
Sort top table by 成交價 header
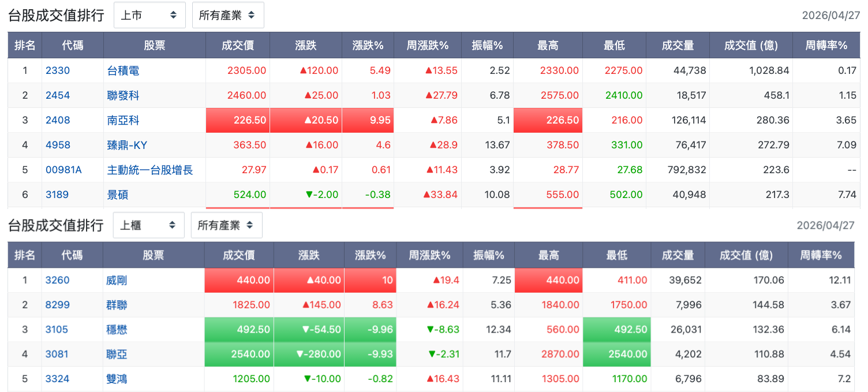click(238, 45)
